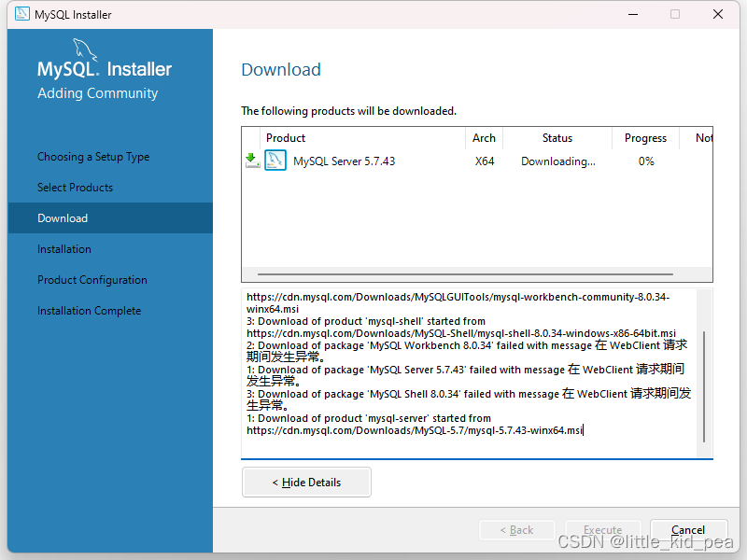Click the MySQL Installer title bar icon

tap(21, 14)
